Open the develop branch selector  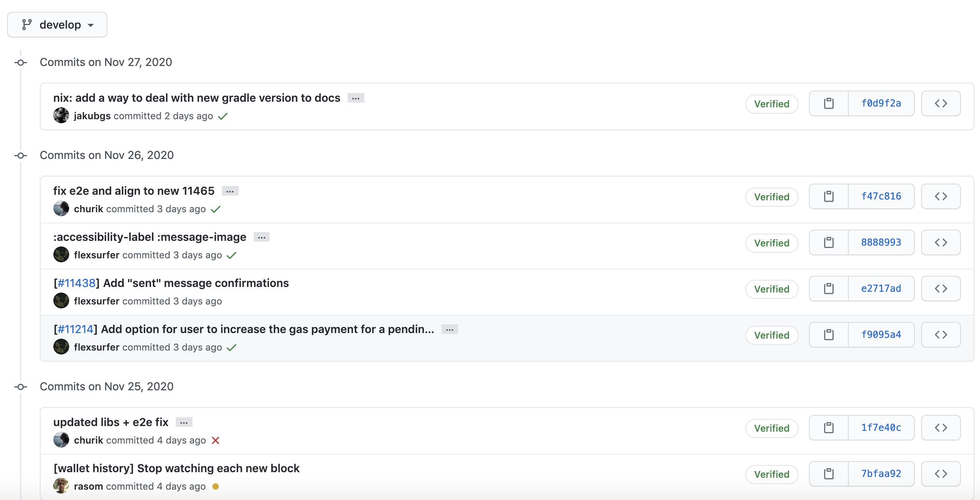point(57,25)
